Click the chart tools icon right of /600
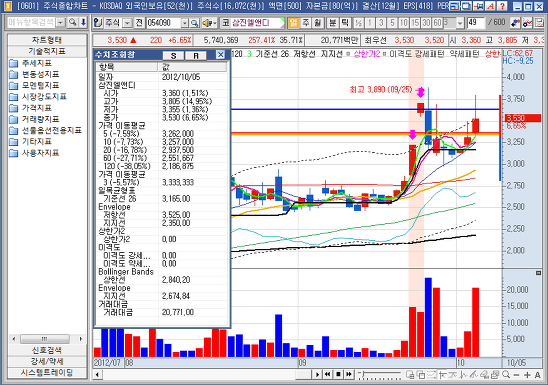 click(x=515, y=23)
